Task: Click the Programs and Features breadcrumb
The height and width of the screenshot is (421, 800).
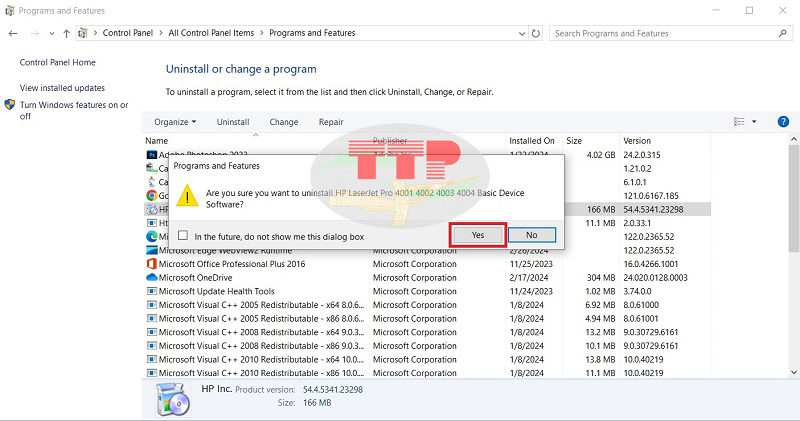Action: [x=312, y=33]
